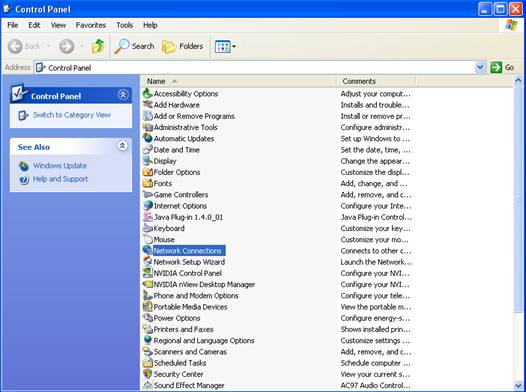526x392 pixels.
Task: Open the Tools menu
Action: pos(124,25)
